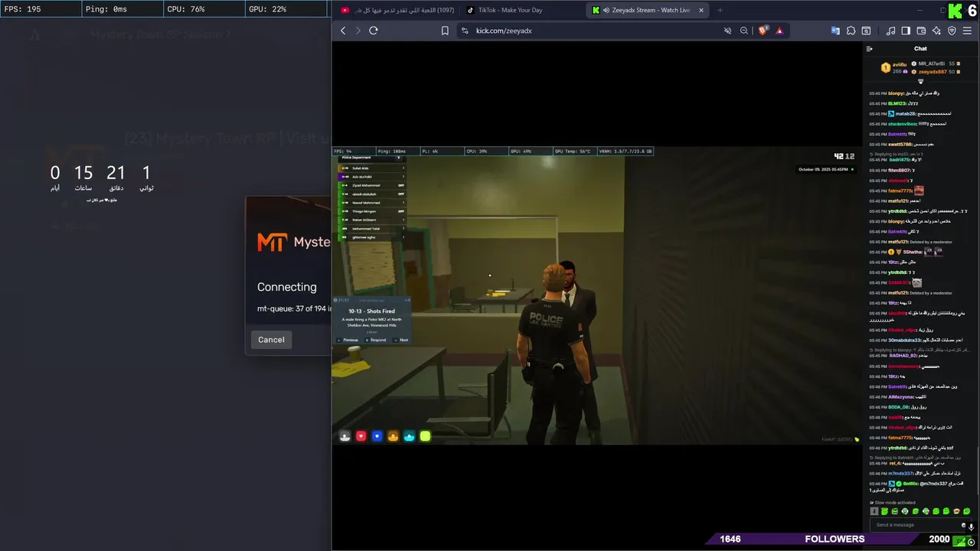Click the Zeeyadx stream video player
Viewport: 980px width, 551px height.
coord(597,295)
